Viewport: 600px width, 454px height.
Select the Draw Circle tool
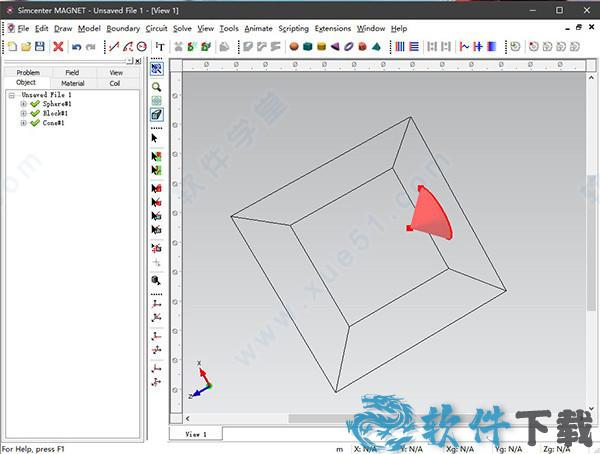(142, 47)
